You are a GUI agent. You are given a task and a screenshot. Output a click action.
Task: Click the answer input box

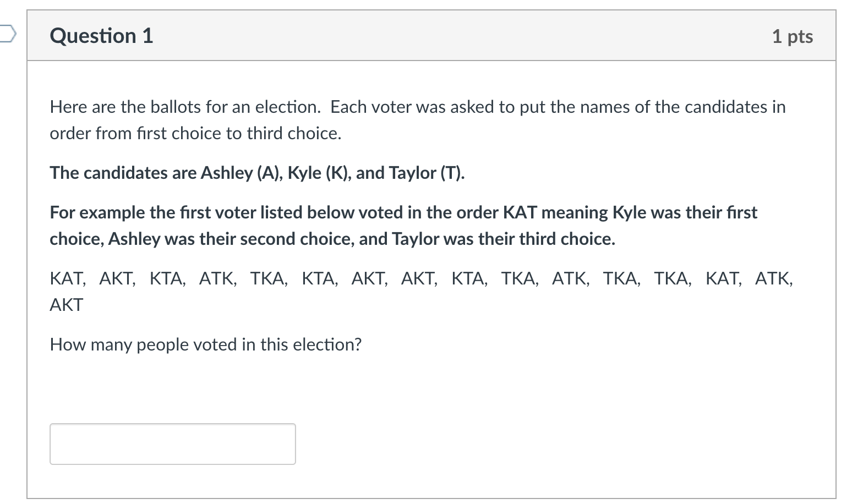pos(173,444)
